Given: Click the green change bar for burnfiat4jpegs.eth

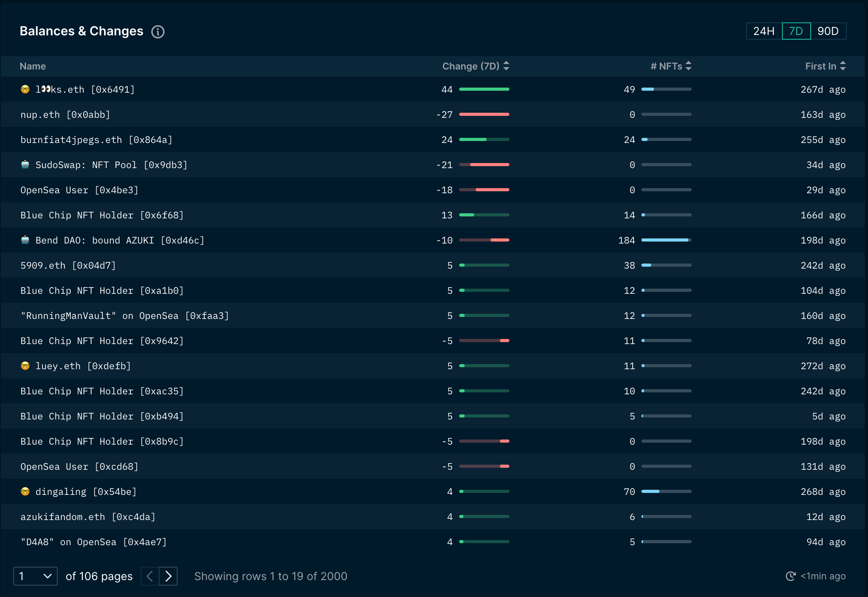Looking at the screenshot, I should pyautogui.click(x=484, y=139).
